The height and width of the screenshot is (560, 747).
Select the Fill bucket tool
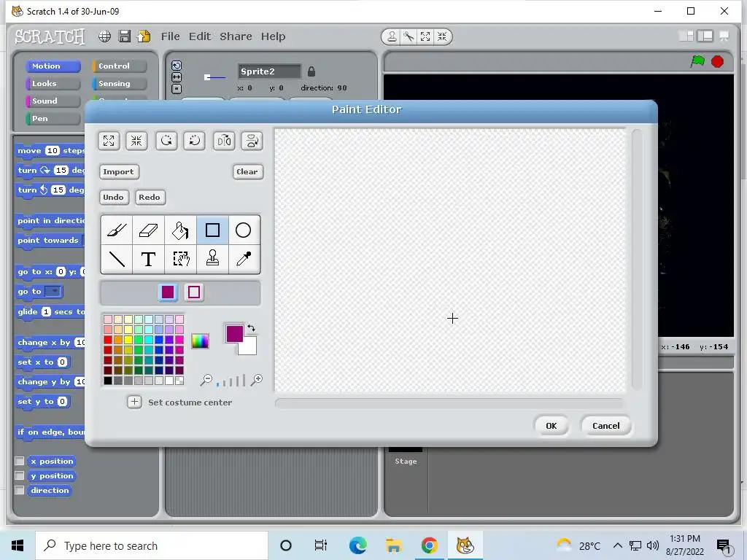tap(180, 230)
